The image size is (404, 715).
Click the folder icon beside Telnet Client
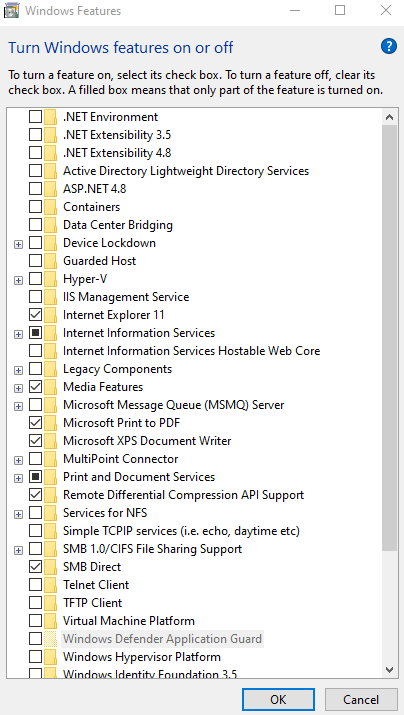50,585
